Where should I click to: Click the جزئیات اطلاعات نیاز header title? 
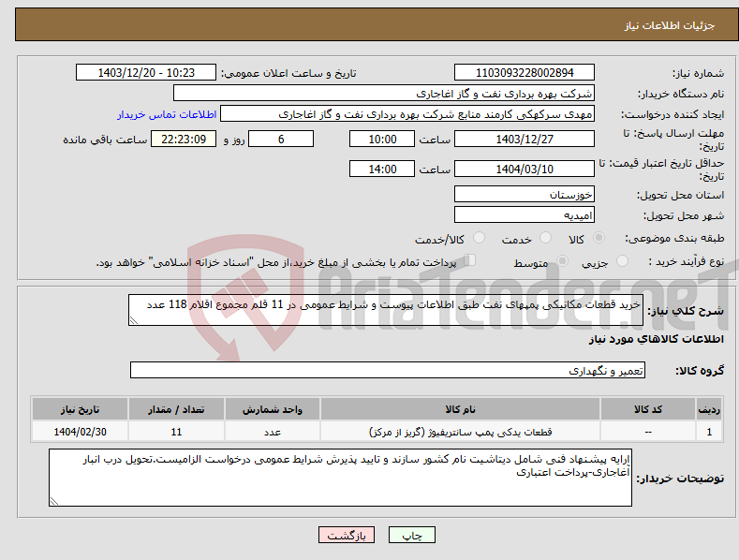pos(670,25)
